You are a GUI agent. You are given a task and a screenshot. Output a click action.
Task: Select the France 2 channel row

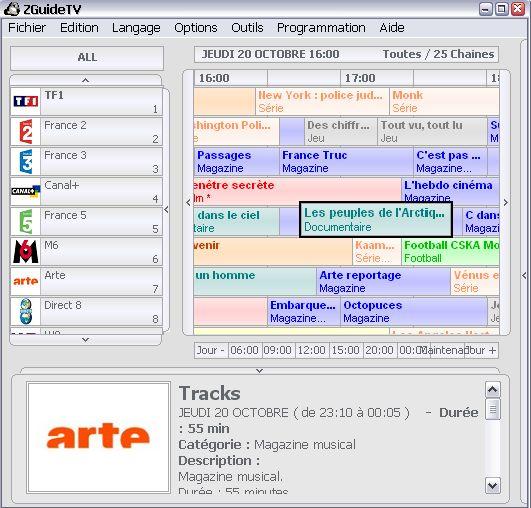87,131
